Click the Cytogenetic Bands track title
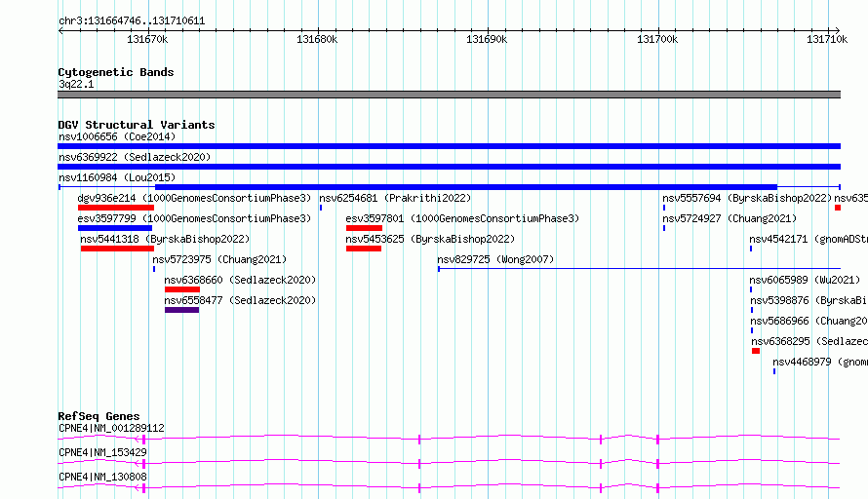Viewport: 868px width, 499px height. pyautogui.click(x=116, y=72)
